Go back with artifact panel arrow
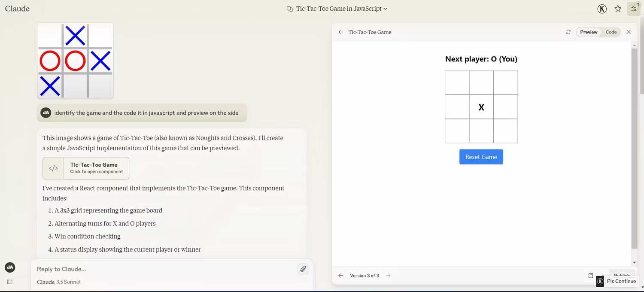Viewport: 644px width, 292px height. (341, 32)
